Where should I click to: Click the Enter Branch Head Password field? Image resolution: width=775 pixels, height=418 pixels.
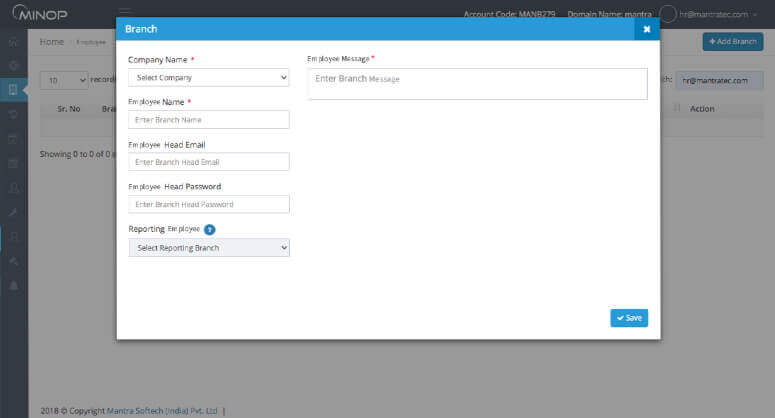[x=209, y=204]
